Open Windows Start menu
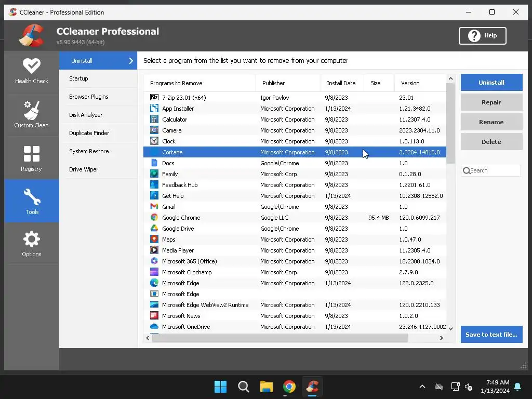Screen dimensions: 532x399 (220, 387)
